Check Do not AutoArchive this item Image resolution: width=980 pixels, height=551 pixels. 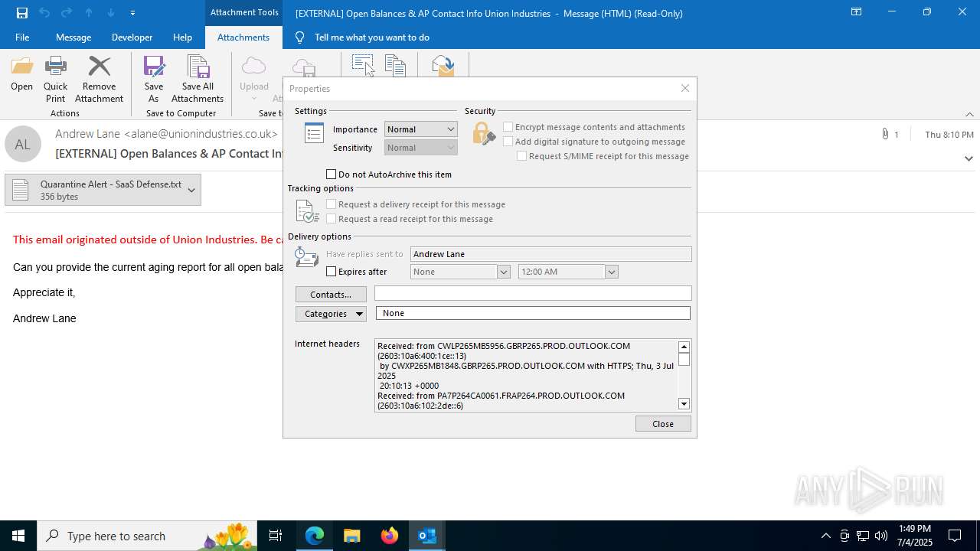click(332, 174)
